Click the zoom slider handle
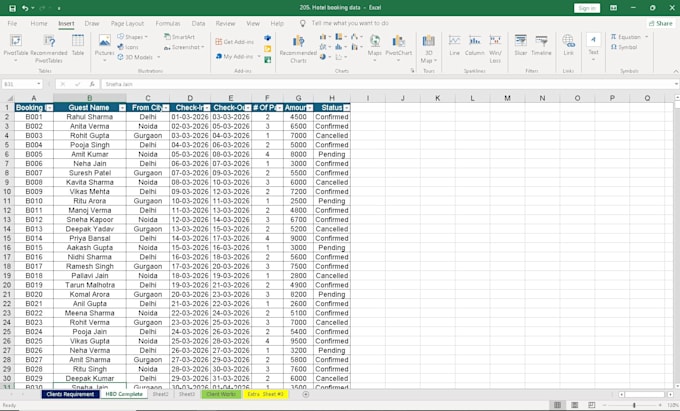 pyautogui.click(x=634, y=405)
